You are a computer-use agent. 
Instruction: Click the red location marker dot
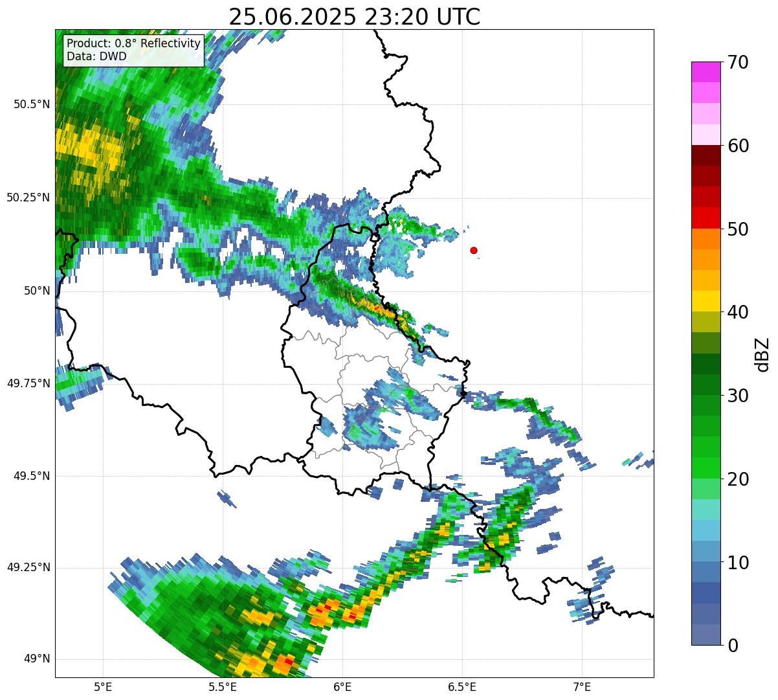point(474,250)
